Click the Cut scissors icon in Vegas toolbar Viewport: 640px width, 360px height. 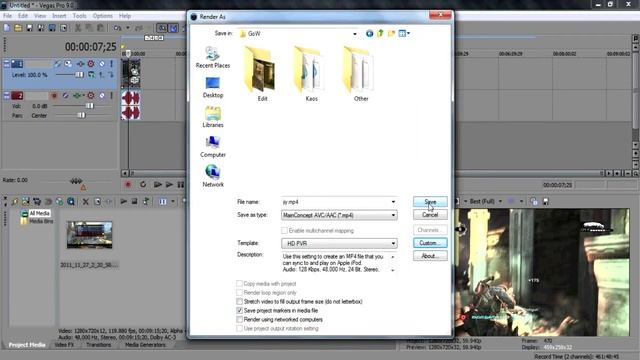78,28
